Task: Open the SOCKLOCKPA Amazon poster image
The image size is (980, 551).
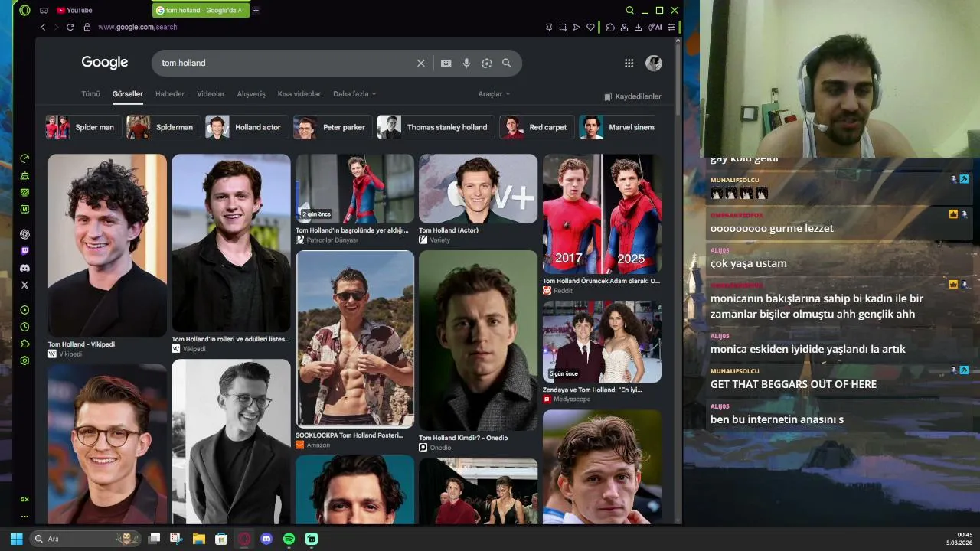Action: (x=354, y=338)
